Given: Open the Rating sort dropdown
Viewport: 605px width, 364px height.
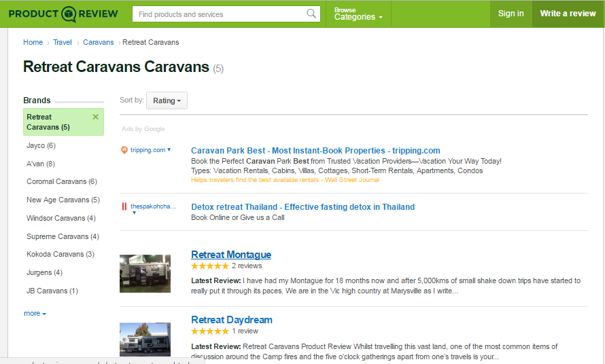Looking at the screenshot, I should pyautogui.click(x=167, y=101).
